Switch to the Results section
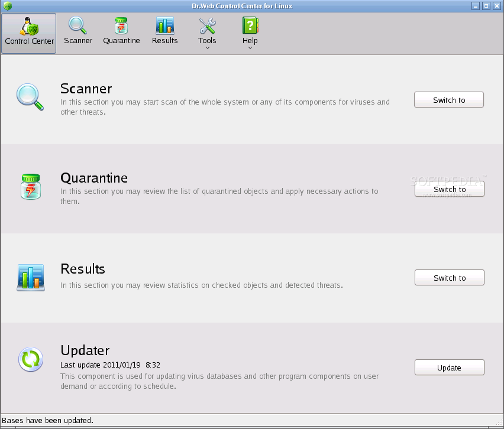Viewport: 504px width, 429px height. (450, 278)
